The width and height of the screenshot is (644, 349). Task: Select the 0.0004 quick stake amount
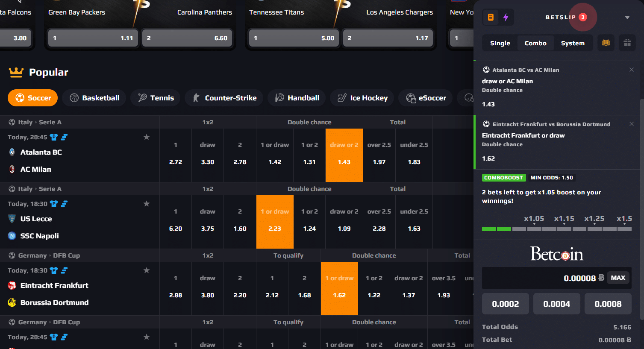556,303
